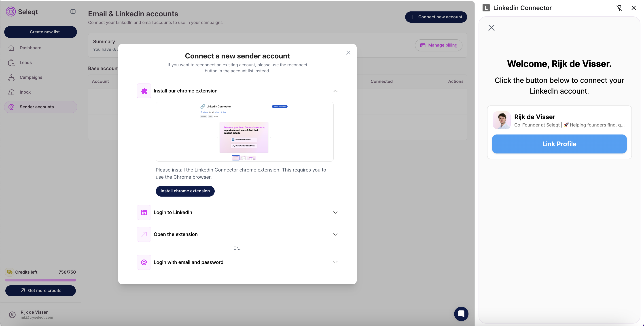Expand the Open the extension step
The height and width of the screenshot is (326, 644).
click(x=335, y=234)
